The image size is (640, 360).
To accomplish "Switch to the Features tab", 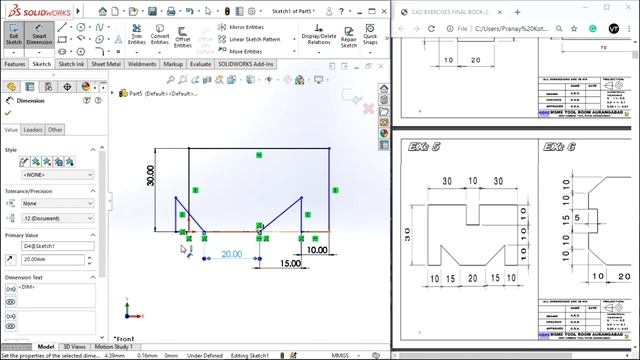I will (15, 64).
